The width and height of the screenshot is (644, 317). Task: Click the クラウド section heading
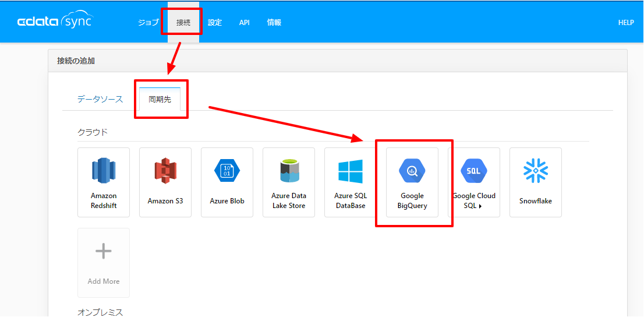pos(93,132)
